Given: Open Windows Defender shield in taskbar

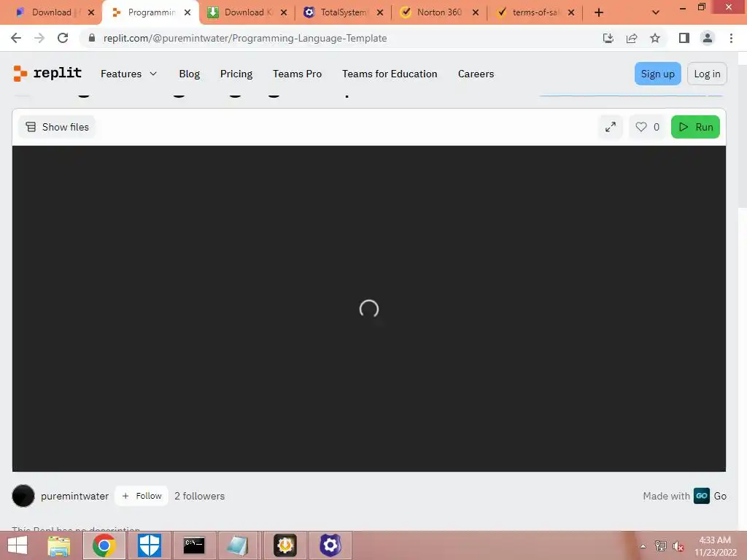Looking at the screenshot, I should 149,545.
